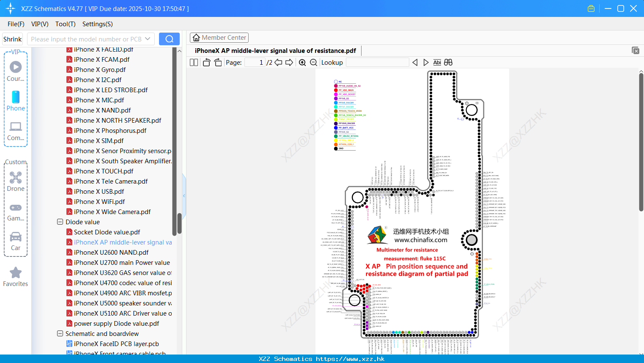Toggle the Abi match-text option
This screenshot has width=644, height=363.
click(x=437, y=62)
